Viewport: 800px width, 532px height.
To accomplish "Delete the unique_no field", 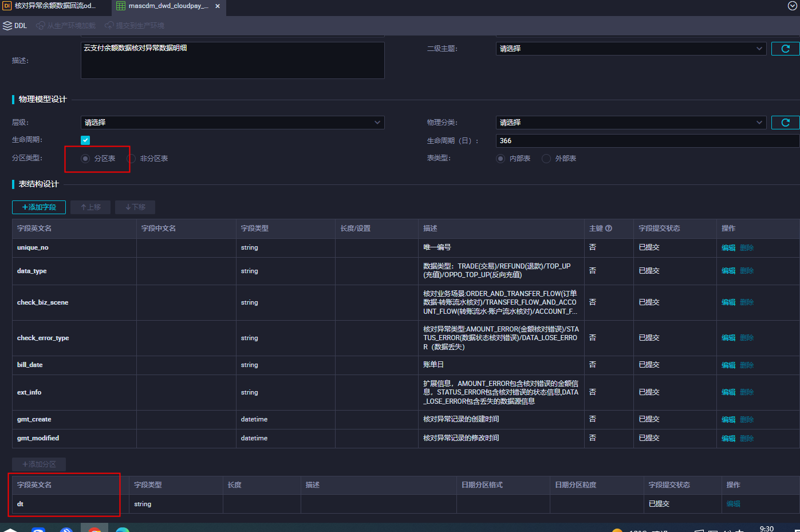I will pyautogui.click(x=747, y=248).
